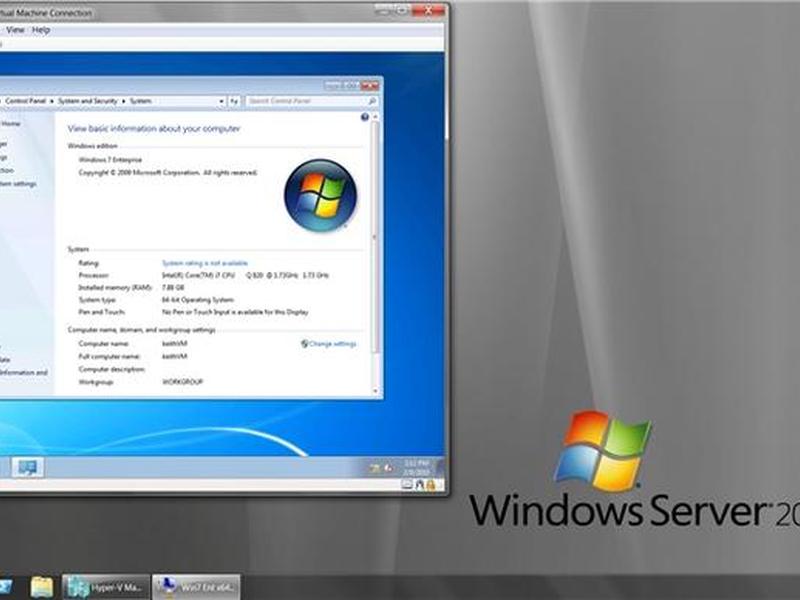Screen dimensions: 800x600
Task: Select the Pen and Touch value text
Action: tap(235, 312)
